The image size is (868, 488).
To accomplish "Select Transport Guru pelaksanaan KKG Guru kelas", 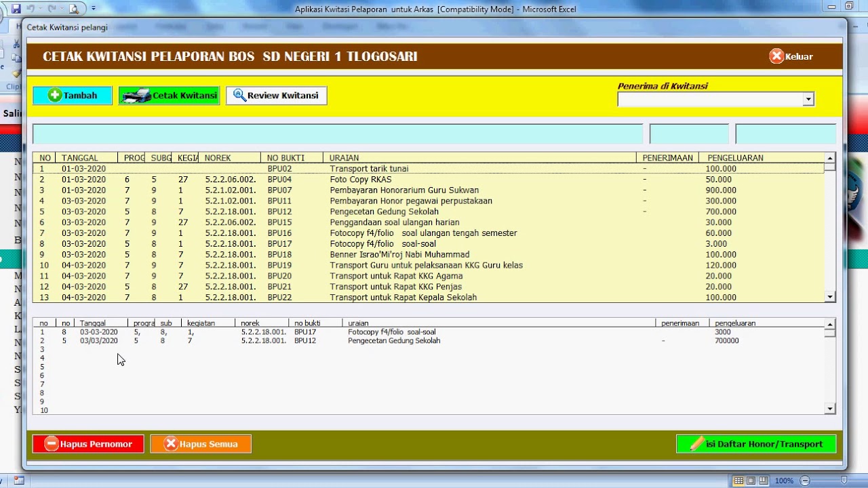I will (x=429, y=265).
